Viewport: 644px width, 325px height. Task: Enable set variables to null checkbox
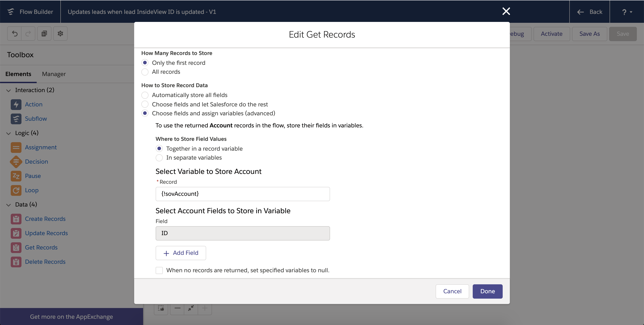coord(159,270)
